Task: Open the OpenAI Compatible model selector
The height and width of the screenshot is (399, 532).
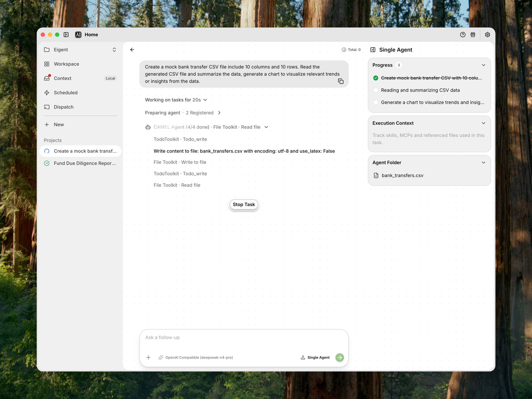Action: tap(195, 357)
